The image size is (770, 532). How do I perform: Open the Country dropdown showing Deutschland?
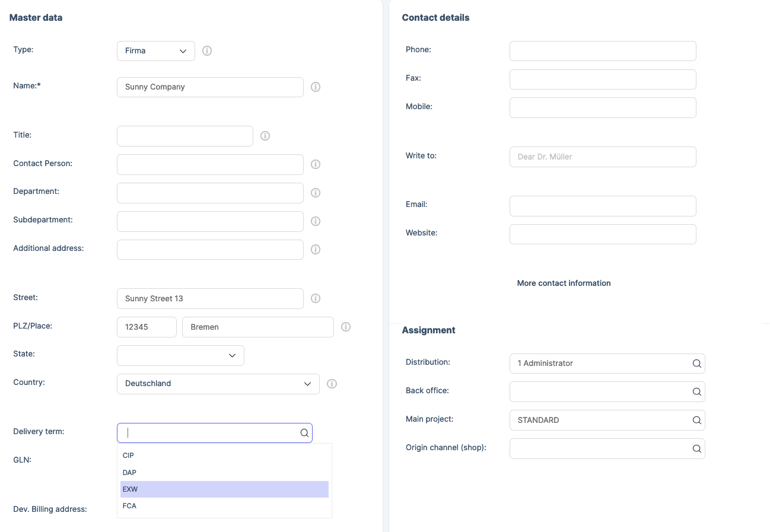point(218,384)
